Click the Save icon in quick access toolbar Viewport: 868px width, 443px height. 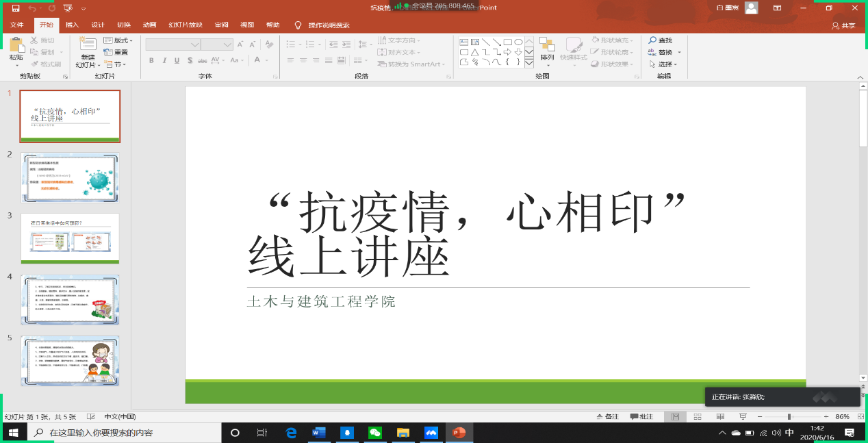pos(16,8)
